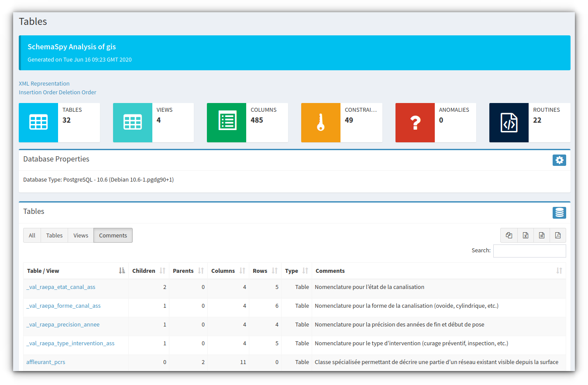Click the ANOMALIES 0 card text

[454, 115]
